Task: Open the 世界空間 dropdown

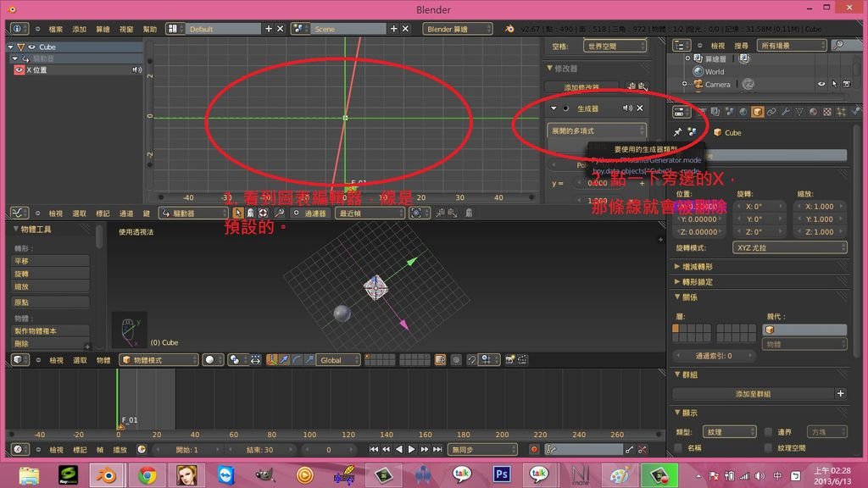Action: click(615, 46)
